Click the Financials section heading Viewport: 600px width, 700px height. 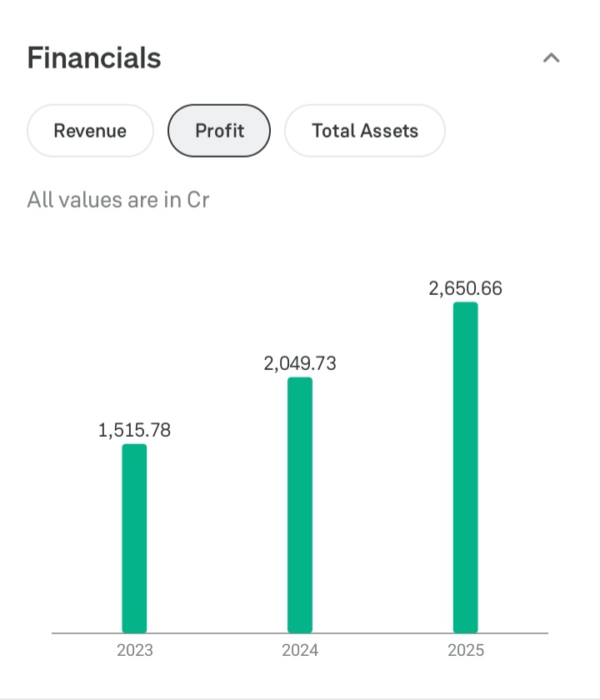click(x=94, y=58)
